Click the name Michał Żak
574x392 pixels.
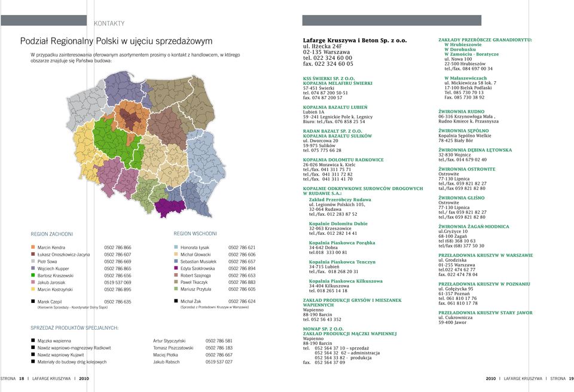point(191,301)
